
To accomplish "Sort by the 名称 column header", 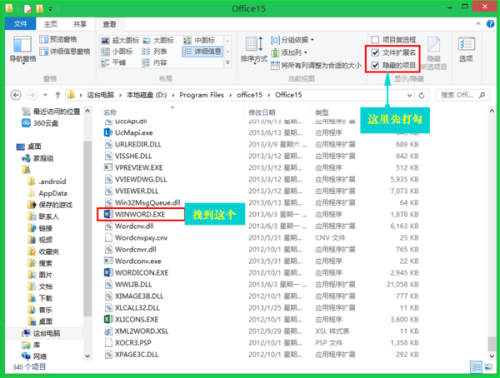I will click(110, 112).
